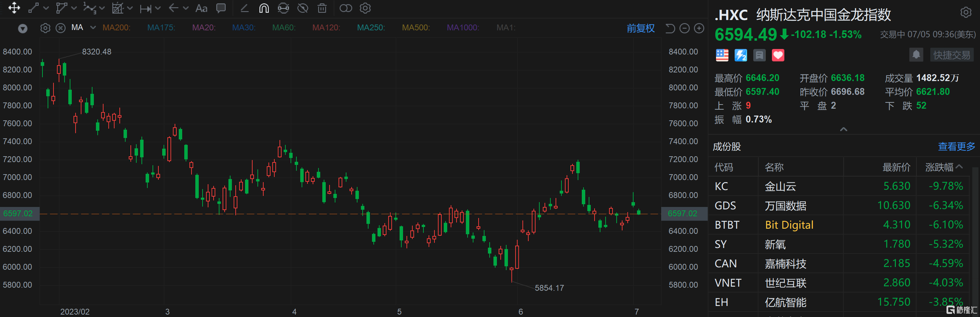Sort by 涨跌幅 column header
Viewport: 980px width, 317px height.
tap(943, 167)
